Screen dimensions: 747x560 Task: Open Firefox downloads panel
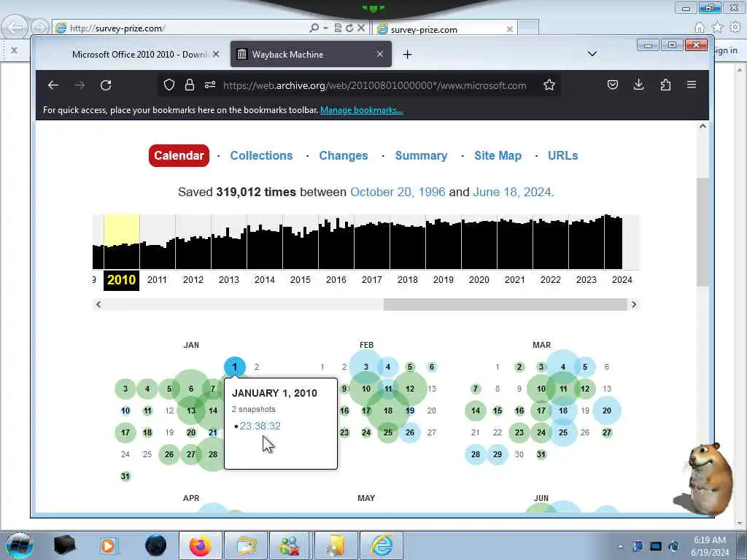pos(639,85)
